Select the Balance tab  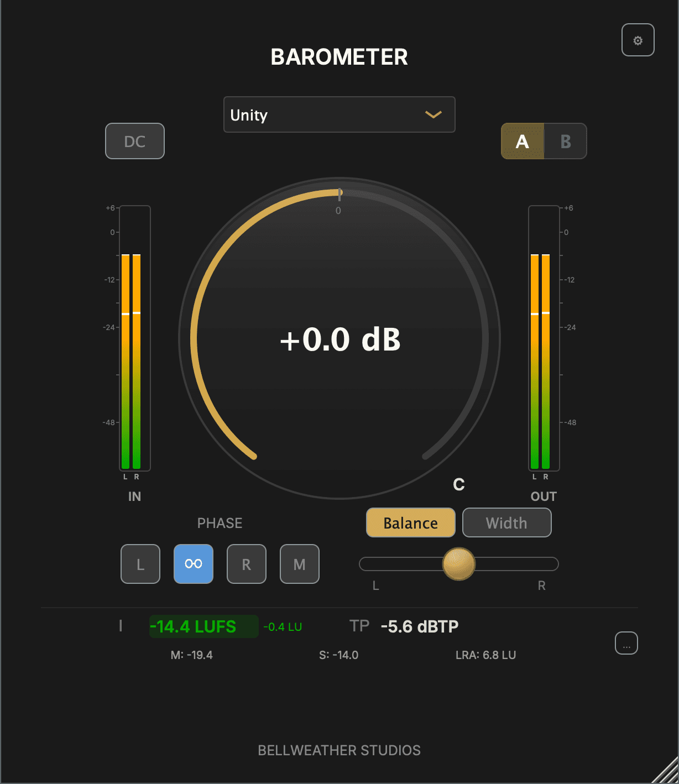click(x=410, y=522)
